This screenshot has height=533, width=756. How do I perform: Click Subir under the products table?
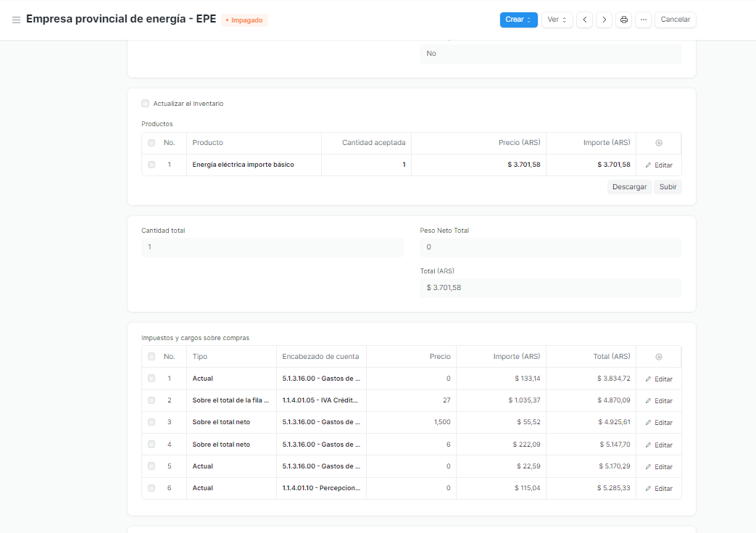tap(668, 187)
